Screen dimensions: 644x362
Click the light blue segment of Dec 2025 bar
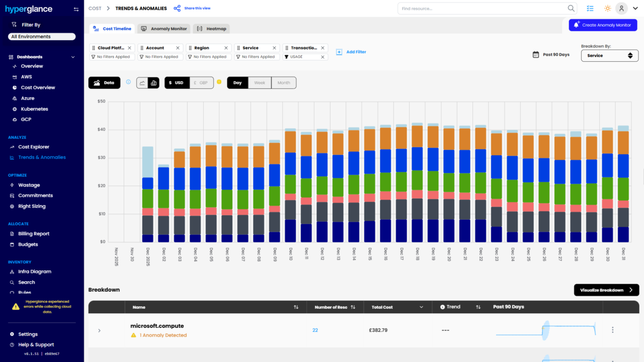[x=147, y=162]
